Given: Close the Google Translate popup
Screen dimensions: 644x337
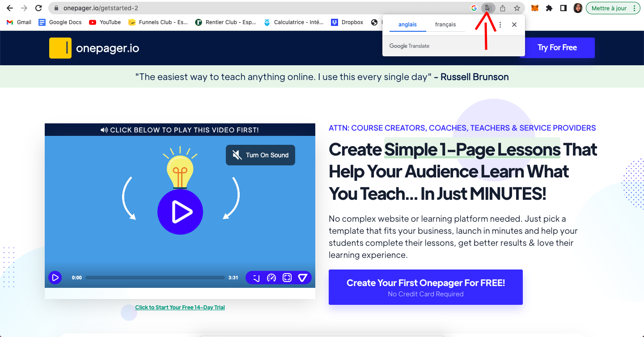Looking at the screenshot, I should click(x=514, y=25).
